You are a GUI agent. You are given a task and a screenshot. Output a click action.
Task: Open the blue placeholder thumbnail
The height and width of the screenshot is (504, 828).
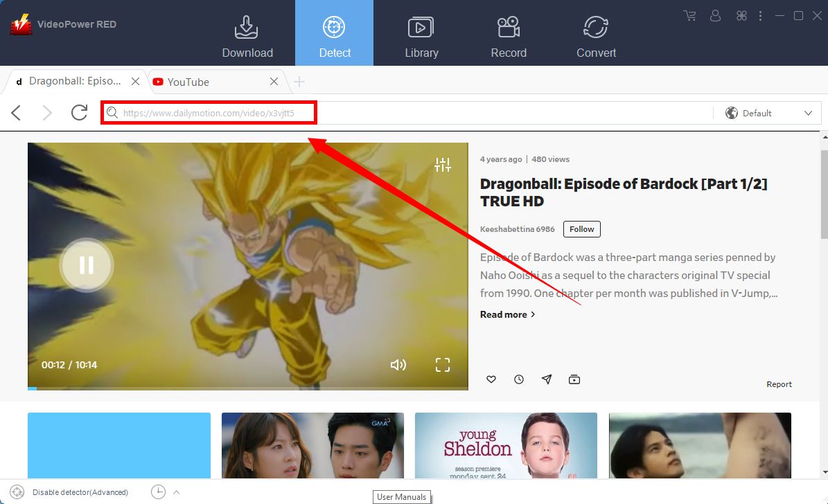click(118, 445)
